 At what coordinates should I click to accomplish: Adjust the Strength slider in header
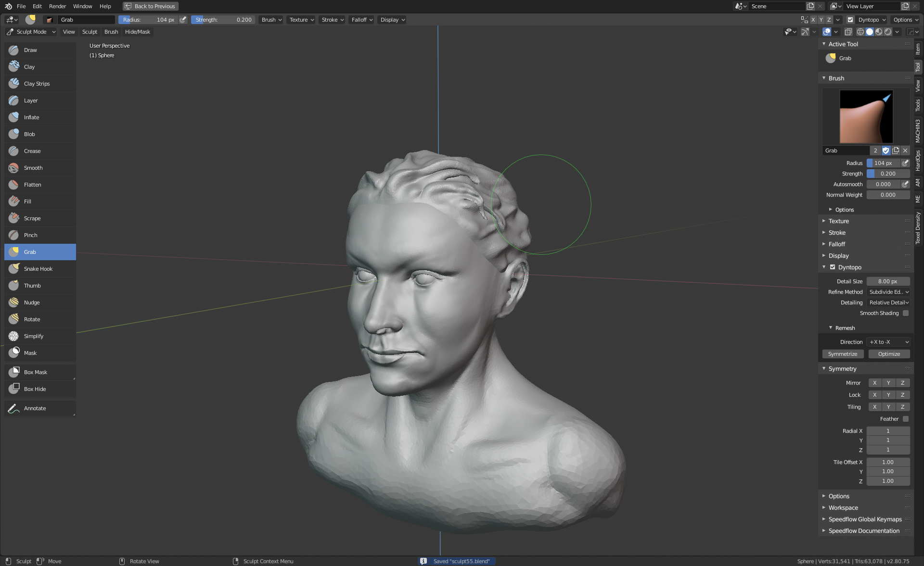(224, 20)
